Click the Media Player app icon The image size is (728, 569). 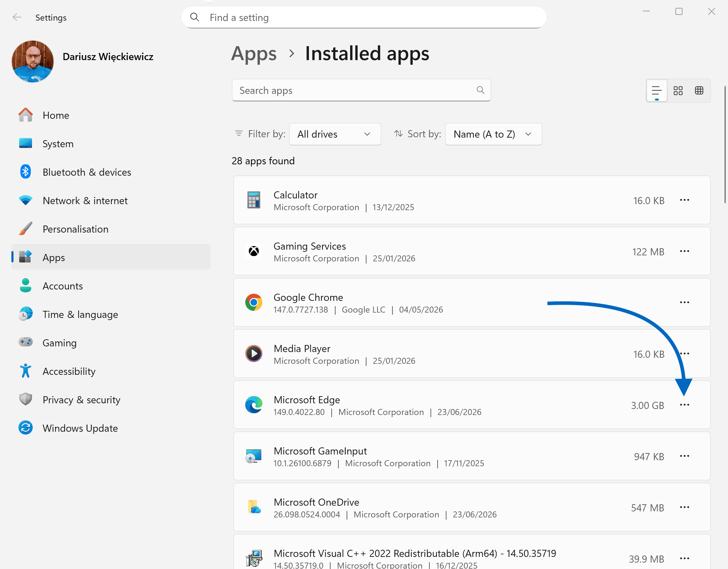[x=254, y=353]
